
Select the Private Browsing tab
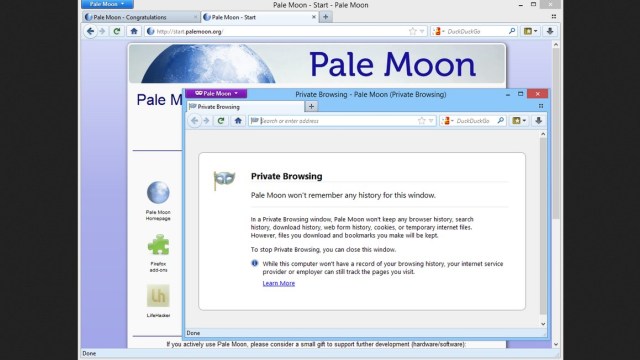click(246, 107)
